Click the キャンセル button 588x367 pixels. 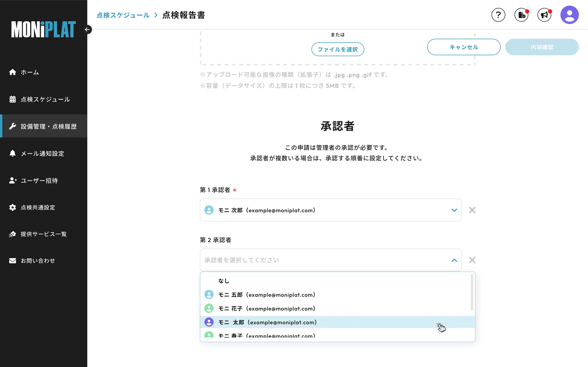click(x=464, y=47)
